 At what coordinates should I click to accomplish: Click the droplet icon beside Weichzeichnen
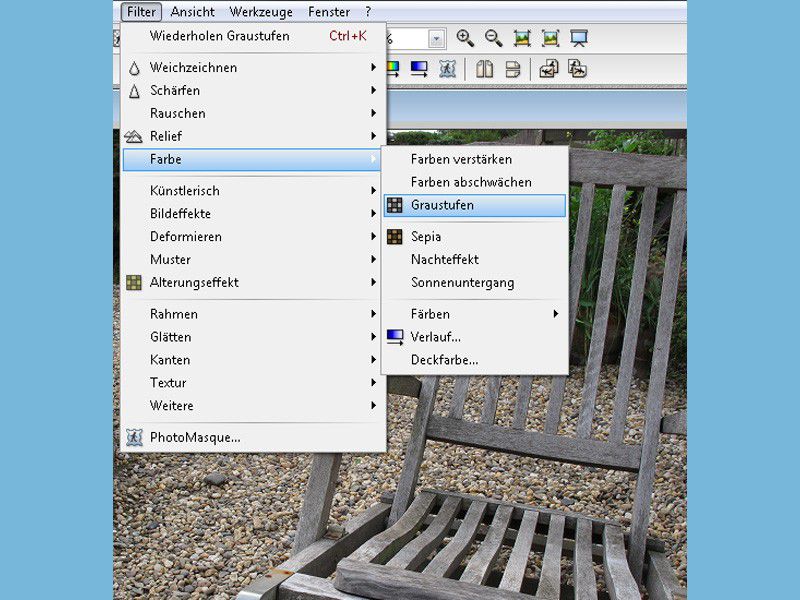[x=134, y=68]
